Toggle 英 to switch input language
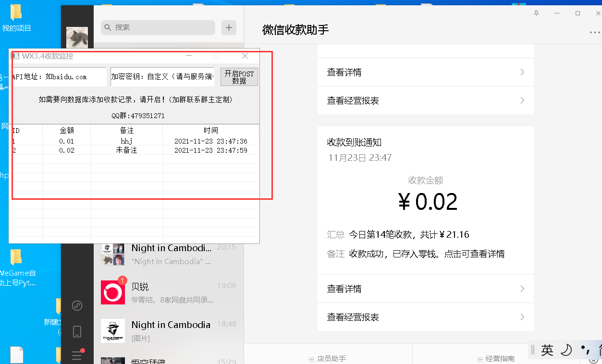Screen dimensions: 602x364 pyautogui.click(x=548, y=350)
